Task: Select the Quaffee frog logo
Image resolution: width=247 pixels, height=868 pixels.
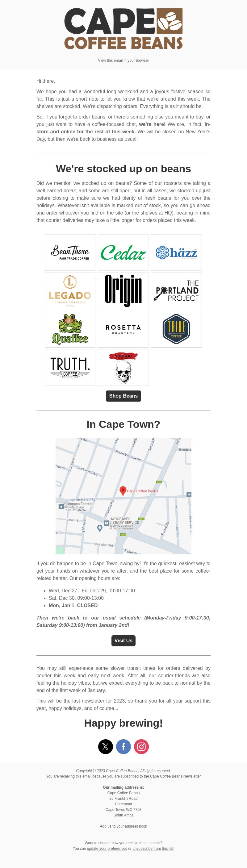Action: click(x=70, y=329)
